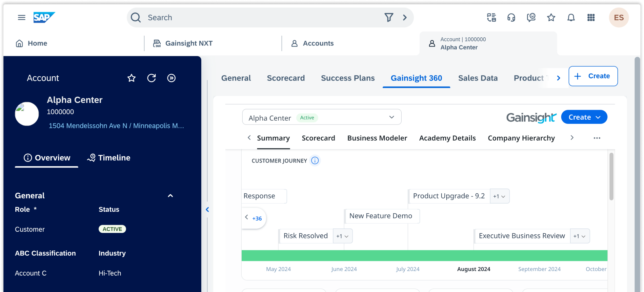The width and height of the screenshot is (644, 292).
Task: Open the hamburger navigation menu
Action: pyautogui.click(x=22, y=17)
